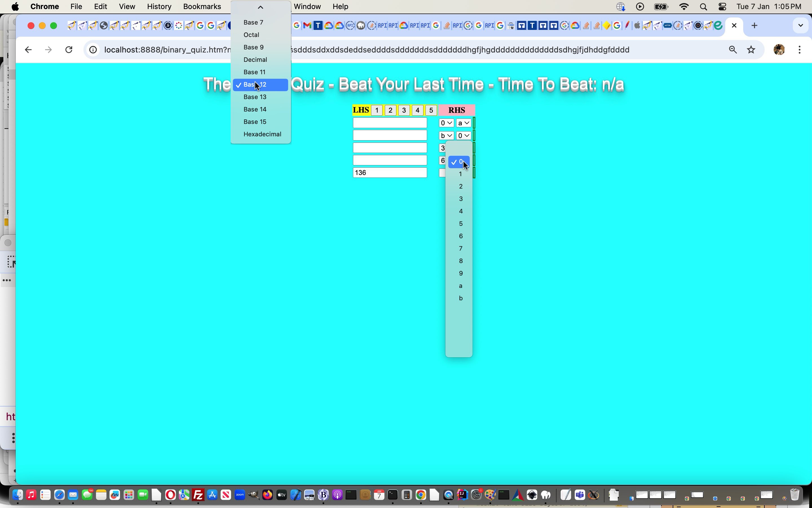This screenshot has width=812, height=508.
Task: Open the Apple menu
Action: coord(15,7)
